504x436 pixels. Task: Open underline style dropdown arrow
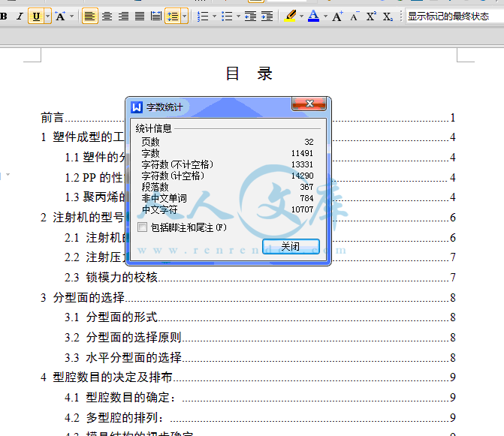(x=47, y=16)
